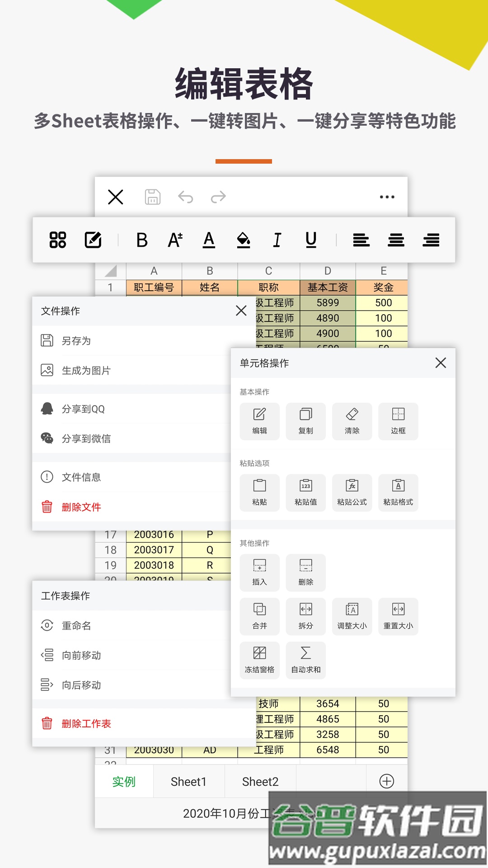Screen dimensions: 488x868
Task: Select row 18 header
Action: (x=111, y=550)
